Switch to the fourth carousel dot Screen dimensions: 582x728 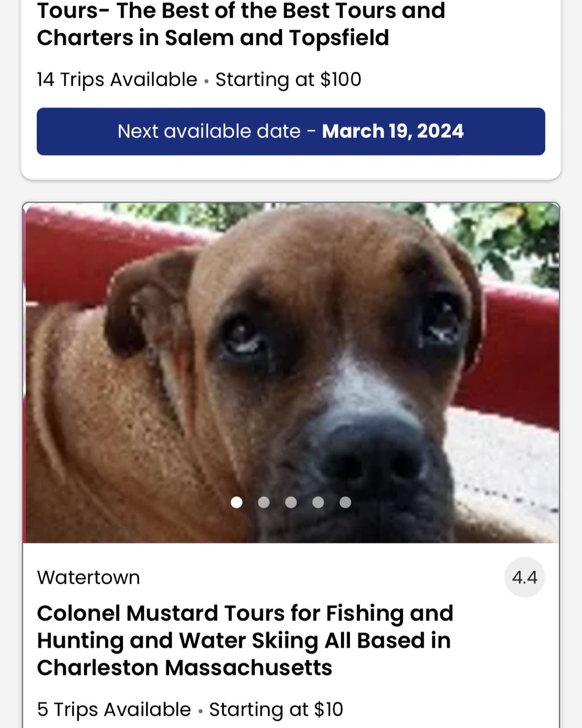tap(318, 502)
